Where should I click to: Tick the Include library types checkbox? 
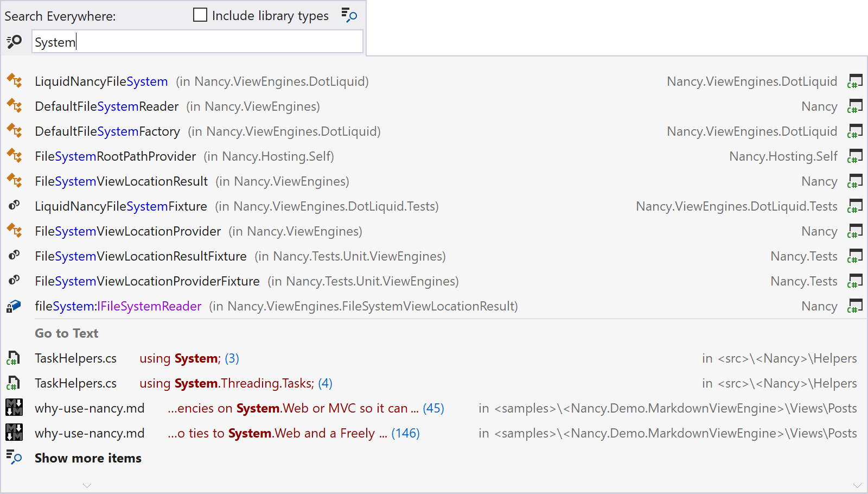tap(200, 15)
